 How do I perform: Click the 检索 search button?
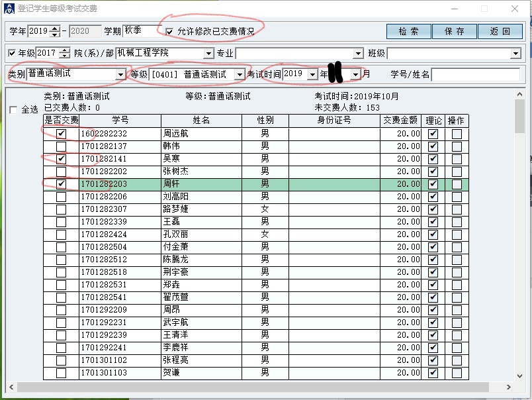tap(408, 31)
